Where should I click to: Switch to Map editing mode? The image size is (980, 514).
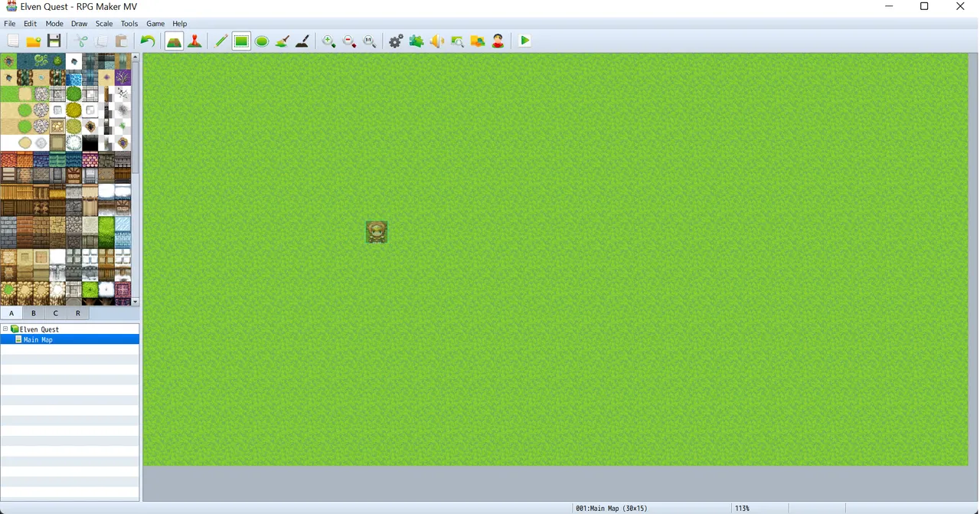click(x=175, y=41)
